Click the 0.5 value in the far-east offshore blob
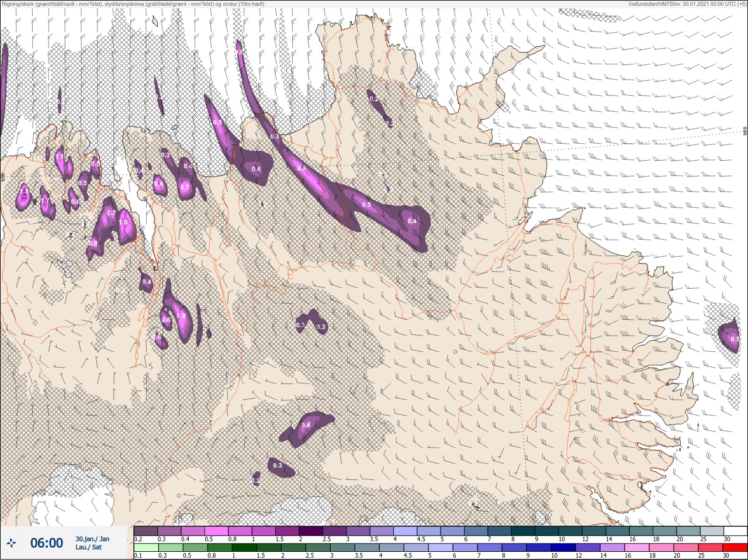 point(735,339)
